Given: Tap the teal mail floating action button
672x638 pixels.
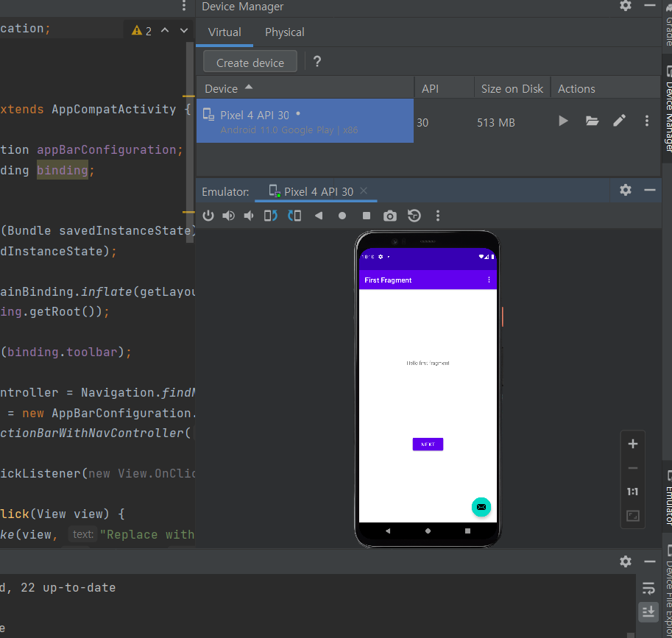Looking at the screenshot, I should pyautogui.click(x=481, y=507).
